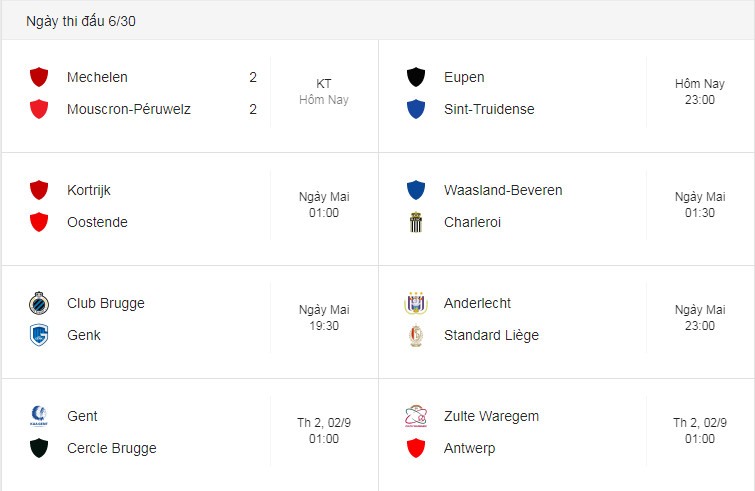Open Kortrijk vs Oostende match time

[324, 205]
